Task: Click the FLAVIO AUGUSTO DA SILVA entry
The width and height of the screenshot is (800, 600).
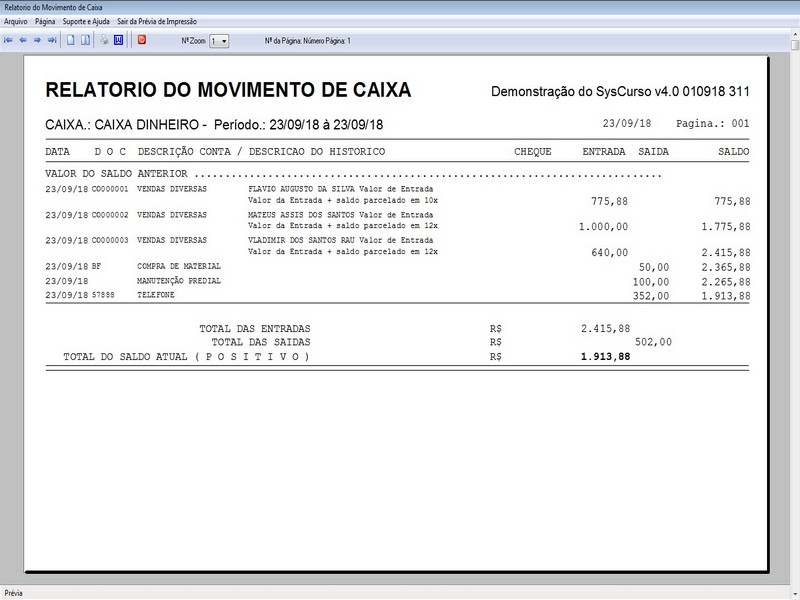Action: pyautogui.click(x=341, y=189)
